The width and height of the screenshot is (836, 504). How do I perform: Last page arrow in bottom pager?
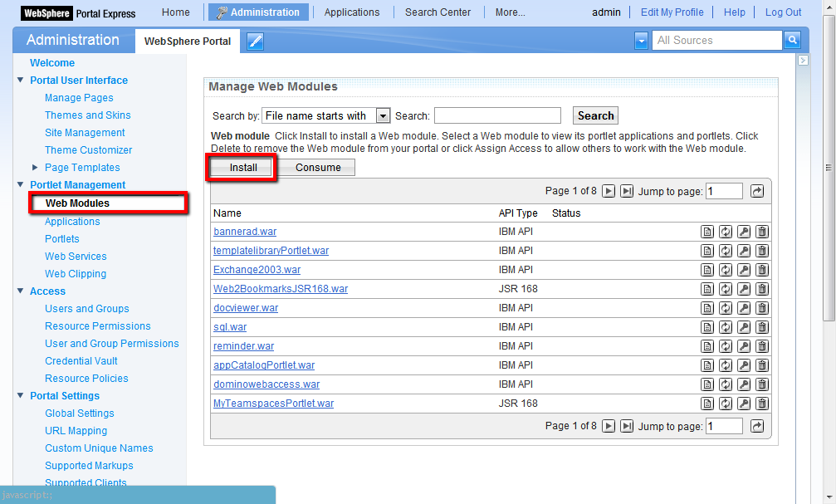tap(627, 426)
